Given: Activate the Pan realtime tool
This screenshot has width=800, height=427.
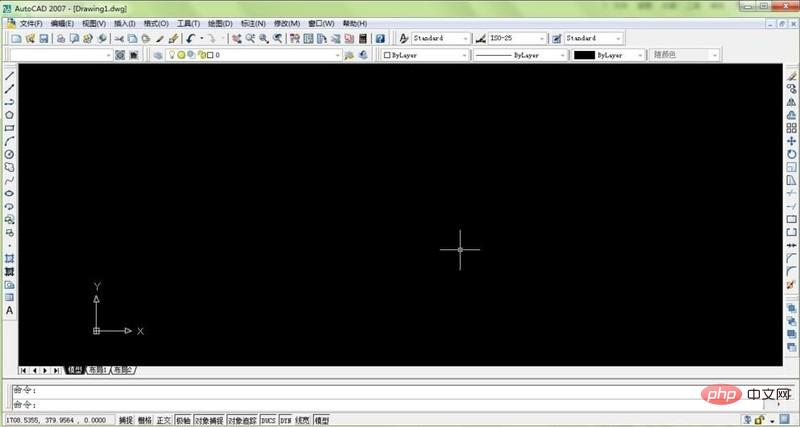Looking at the screenshot, I should (237, 38).
